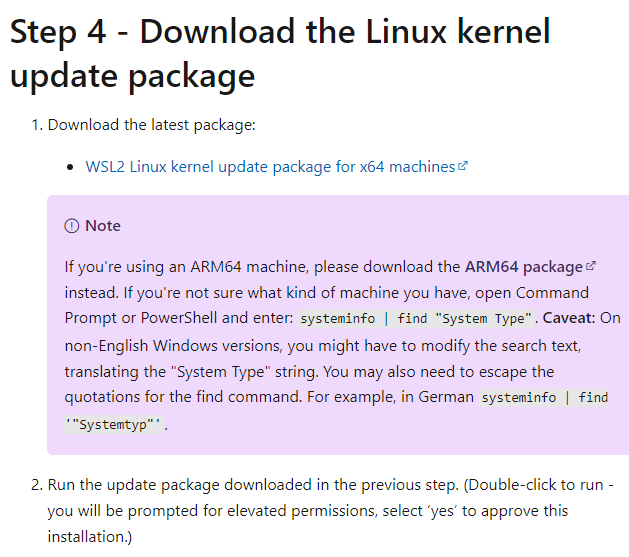Screen dimensions: 629x557
Task: Click the external-link icon after x64 machines
Action: click(463, 166)
